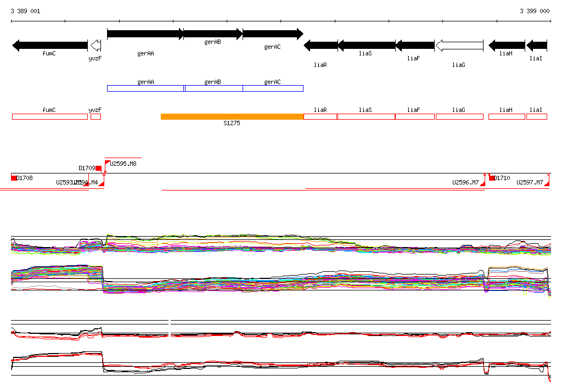562x392 pixels.
Task: Select the black liaF gene arrow
Action: click(415, 46)
